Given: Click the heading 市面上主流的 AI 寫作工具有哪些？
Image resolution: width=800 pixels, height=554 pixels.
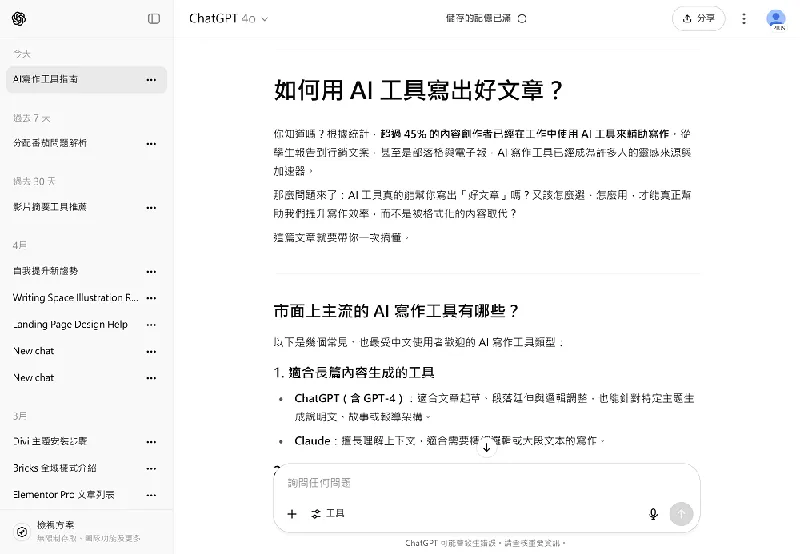Looking at the screenshot, I should pos(396,311).
